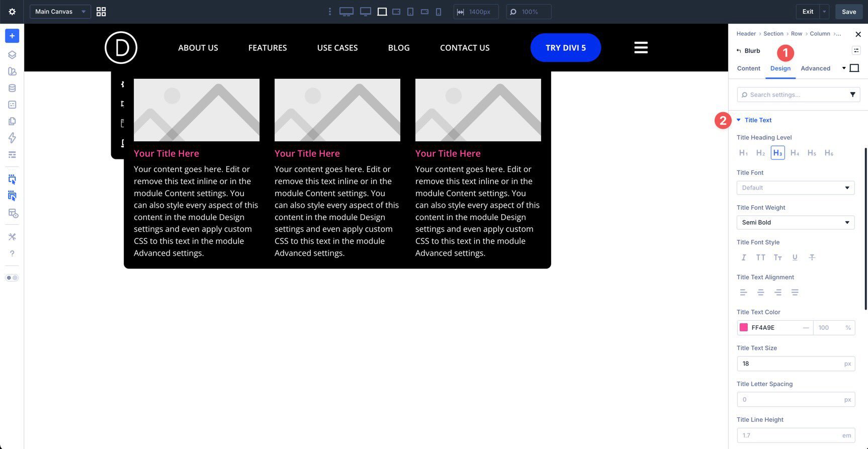Switch to phone portrait preview

point(439,12)
